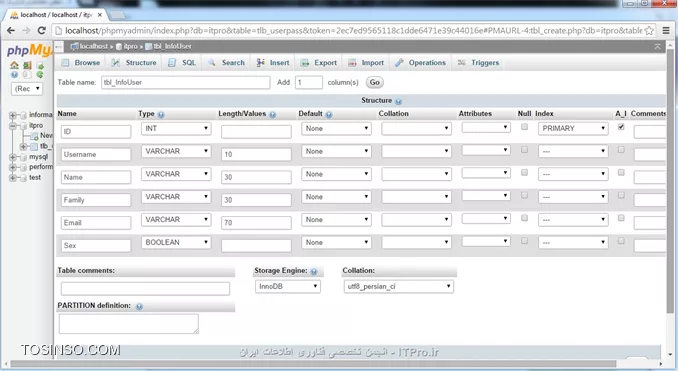The height and width of the screenshot is (371, 678).
Task: Toggle A_I checkbox for ID row
Action: pos(621,127)
